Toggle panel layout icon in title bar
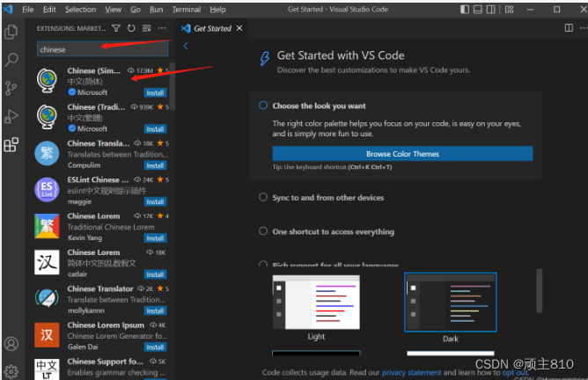The height and width of the screenshot is (380, 588). click(477, 10)
